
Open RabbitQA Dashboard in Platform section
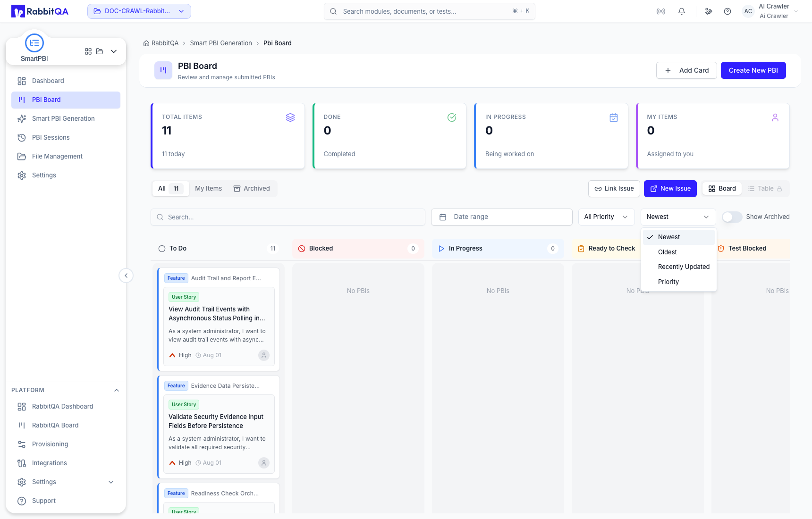click(x=66, y=407)
